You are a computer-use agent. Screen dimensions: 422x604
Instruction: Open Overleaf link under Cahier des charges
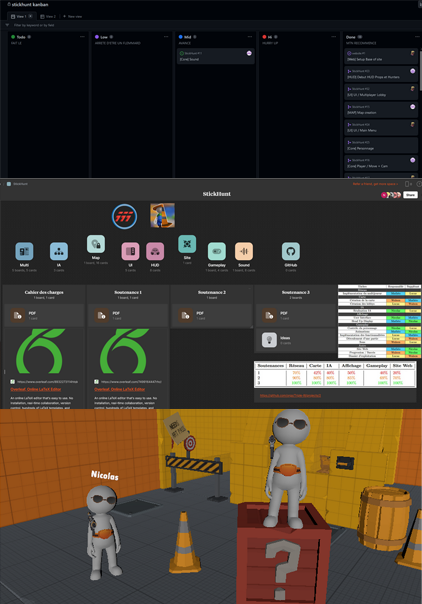pos(36,389)
